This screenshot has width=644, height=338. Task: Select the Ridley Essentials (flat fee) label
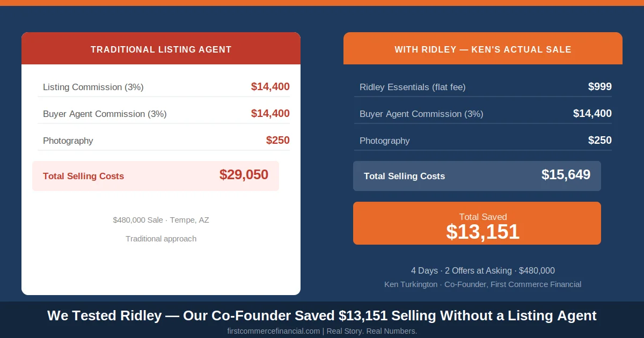pos(413,87)
